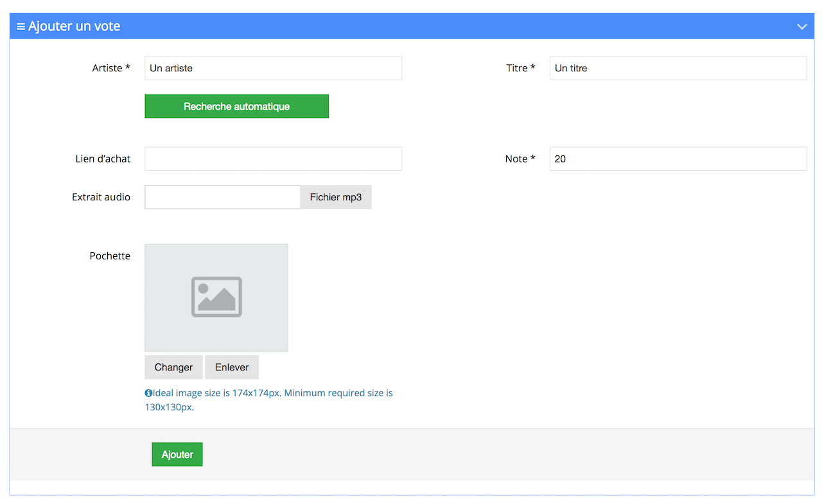Click the Lien d'achat label

tap(103, 159)
